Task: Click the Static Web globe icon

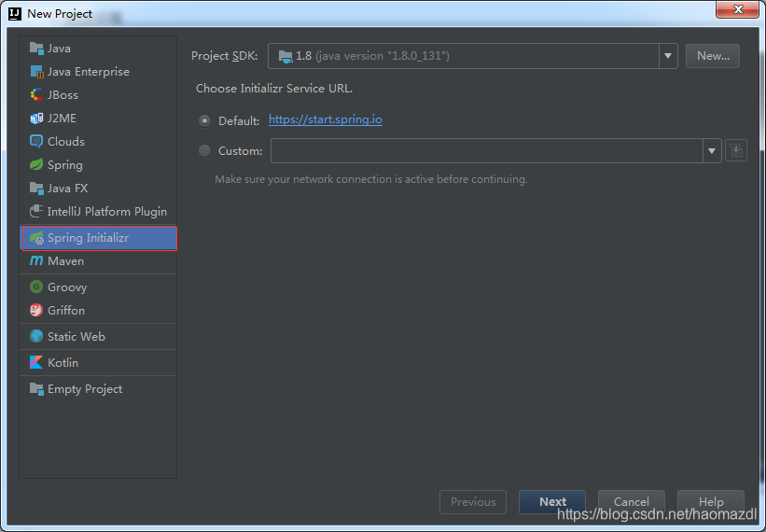Action: [36, 336]
